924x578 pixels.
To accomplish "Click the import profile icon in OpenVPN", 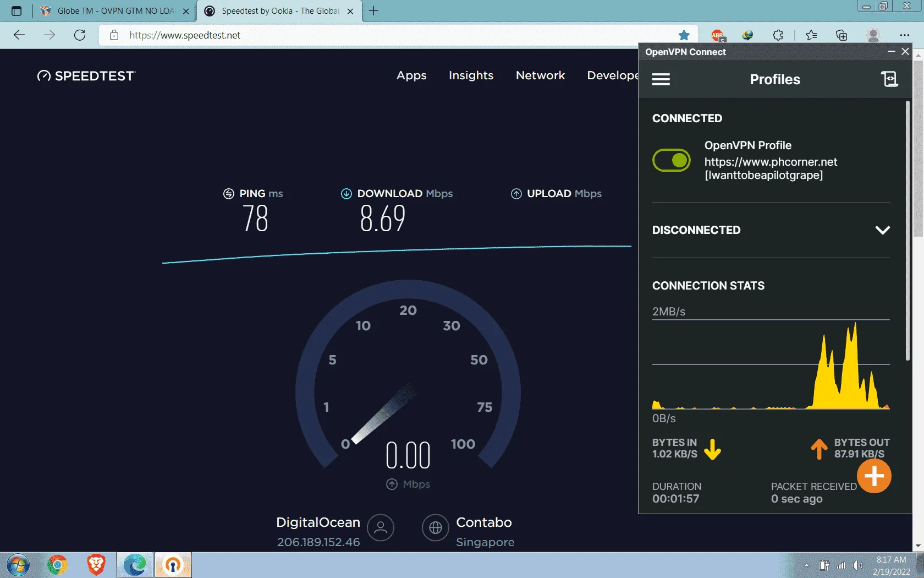I will click(889, 79).
